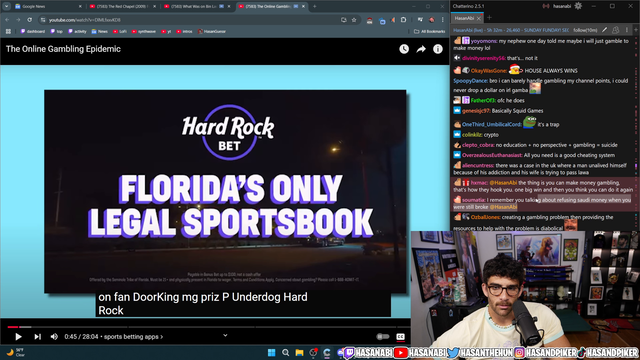Click the Chrome profile avatar

click(x=431, y=20)
